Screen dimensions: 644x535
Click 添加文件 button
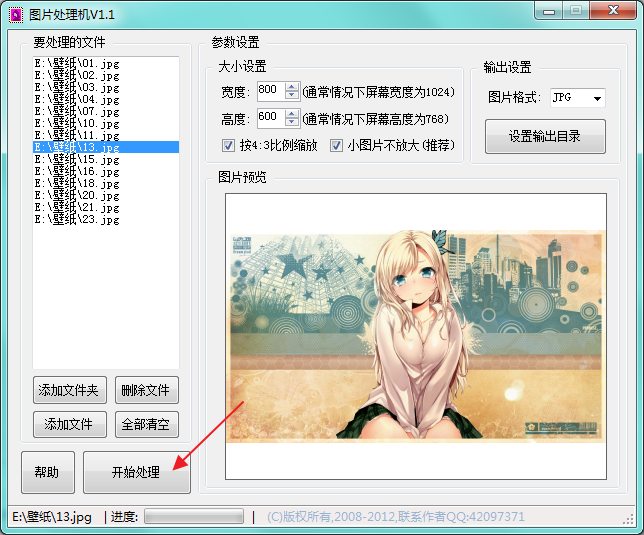click(70, 424)
